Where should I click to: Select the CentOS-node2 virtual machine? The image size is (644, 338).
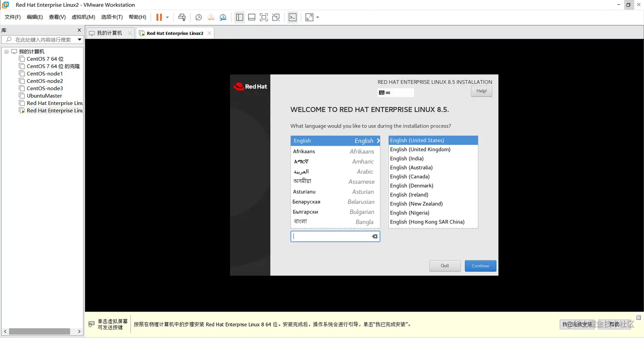click(44, 81)
